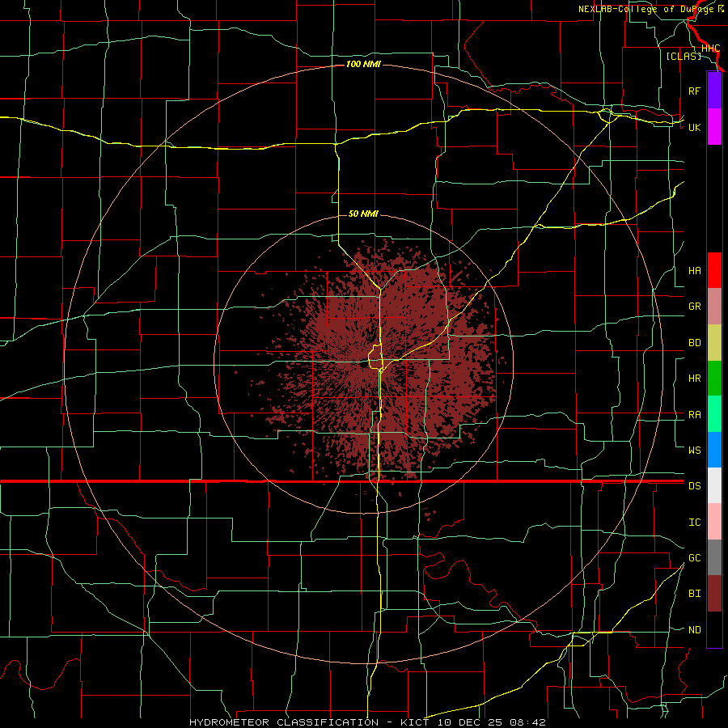Click the white DS legend swatch
Viewport: 728px width, 728px height.
click(714, 485)
